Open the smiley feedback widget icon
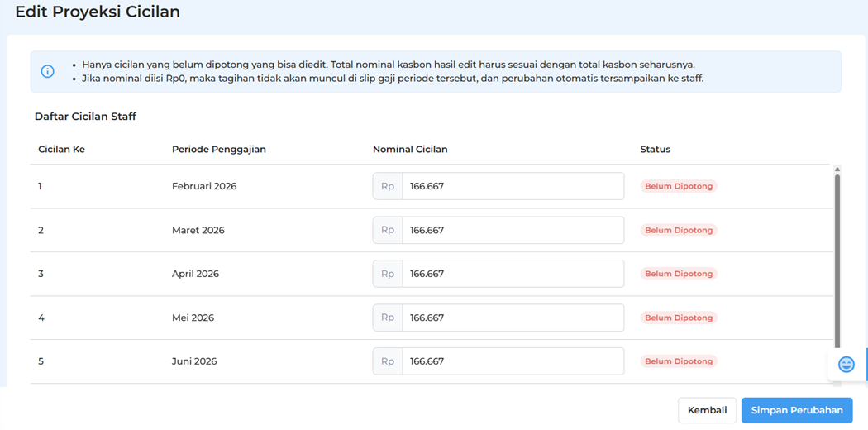The width and height of the screenshot is (868, 430). click(x=846, y=365)
